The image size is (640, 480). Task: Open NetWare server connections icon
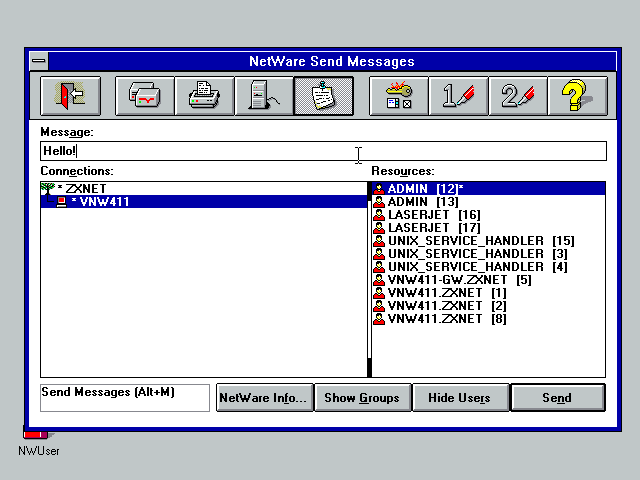264,96
